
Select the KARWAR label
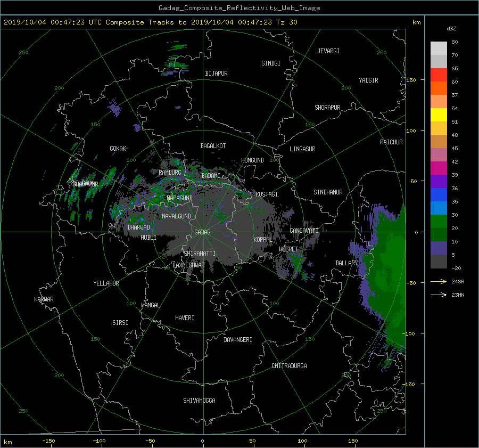click(44, 299)
